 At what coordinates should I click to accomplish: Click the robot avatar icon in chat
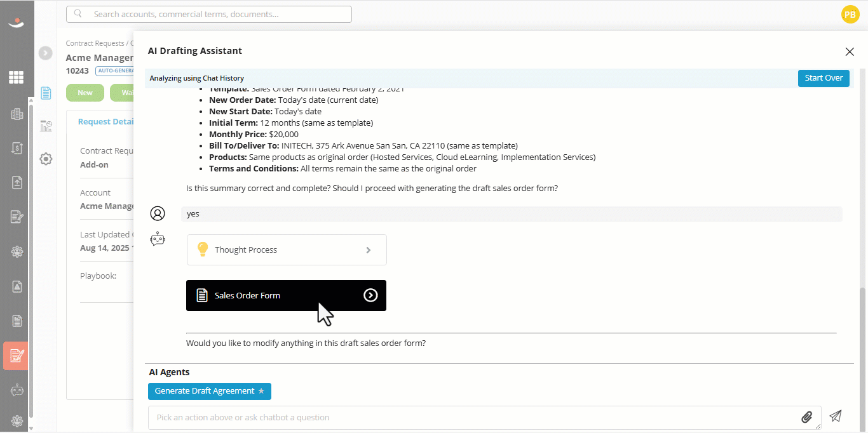(158, 239)
